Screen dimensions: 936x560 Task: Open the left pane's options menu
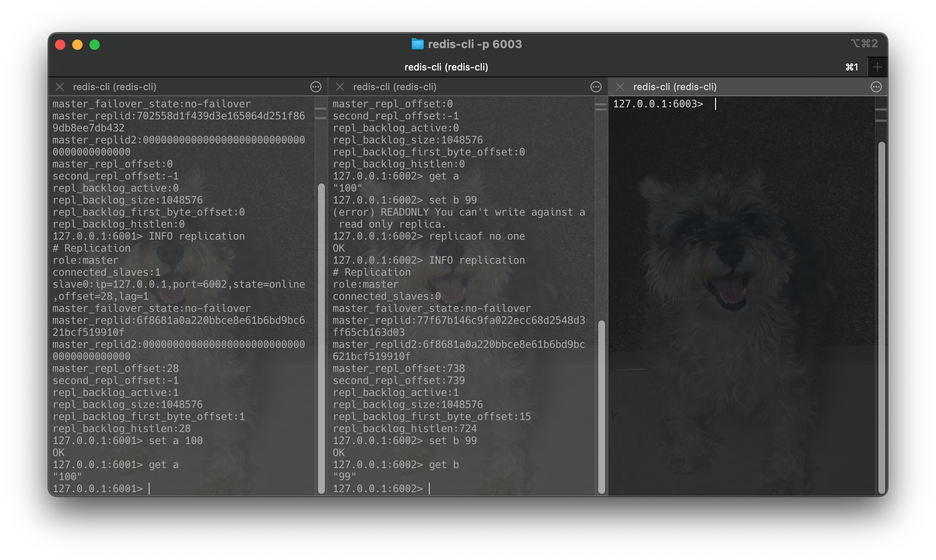[316, 87]
